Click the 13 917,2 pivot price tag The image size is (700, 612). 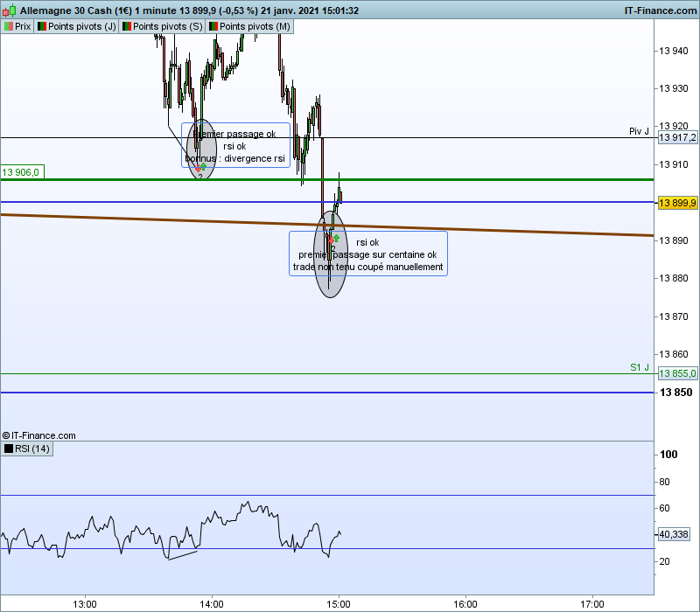(677, 137)
